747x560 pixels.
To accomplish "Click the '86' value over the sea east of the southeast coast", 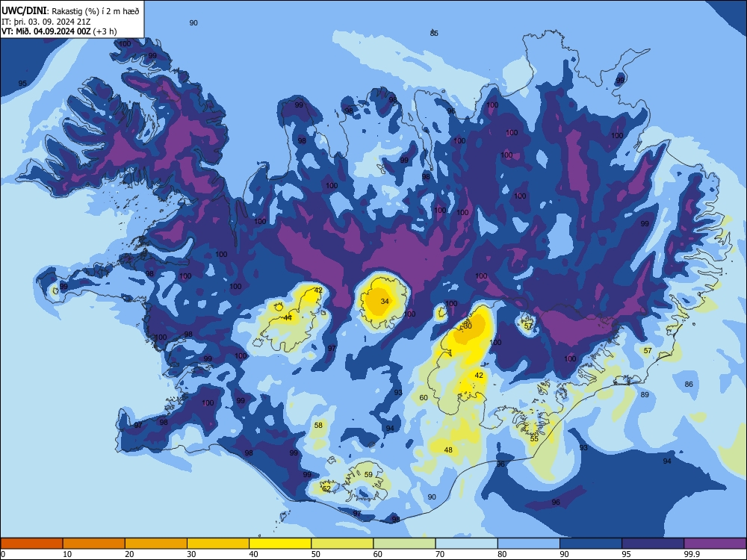I will point(689,385).
